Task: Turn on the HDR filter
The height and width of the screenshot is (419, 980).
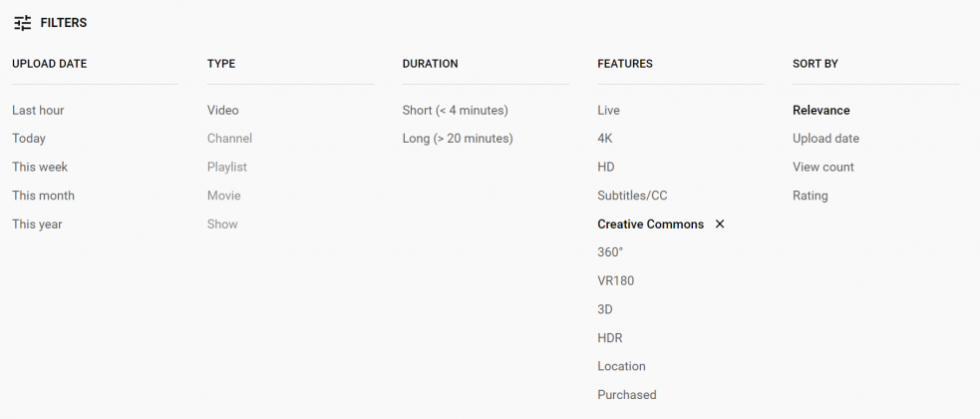Action: click(610, 338)
